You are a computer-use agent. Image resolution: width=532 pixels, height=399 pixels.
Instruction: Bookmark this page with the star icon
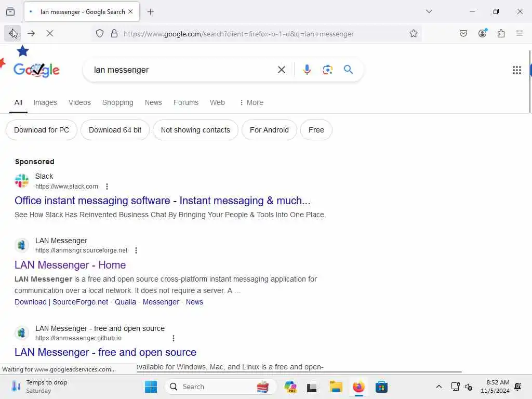click(413, 33)
